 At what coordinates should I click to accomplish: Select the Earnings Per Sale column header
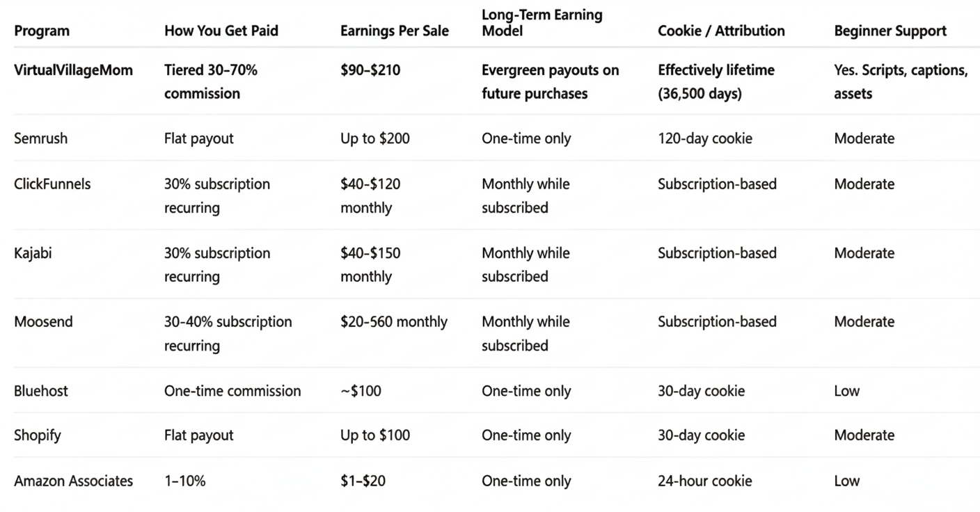395,31
